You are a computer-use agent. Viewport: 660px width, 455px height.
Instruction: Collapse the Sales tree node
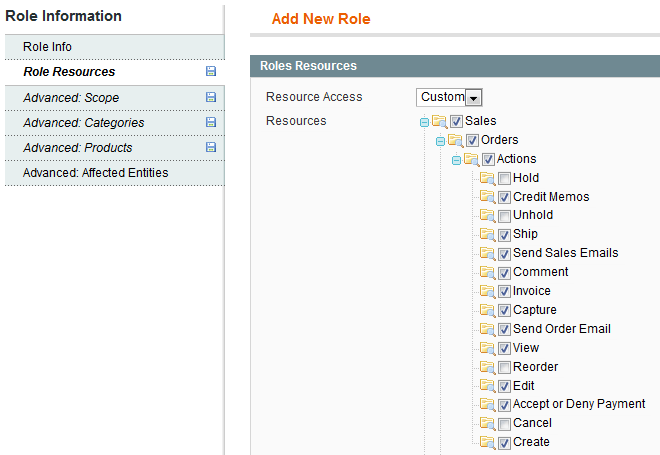(424, 122)
